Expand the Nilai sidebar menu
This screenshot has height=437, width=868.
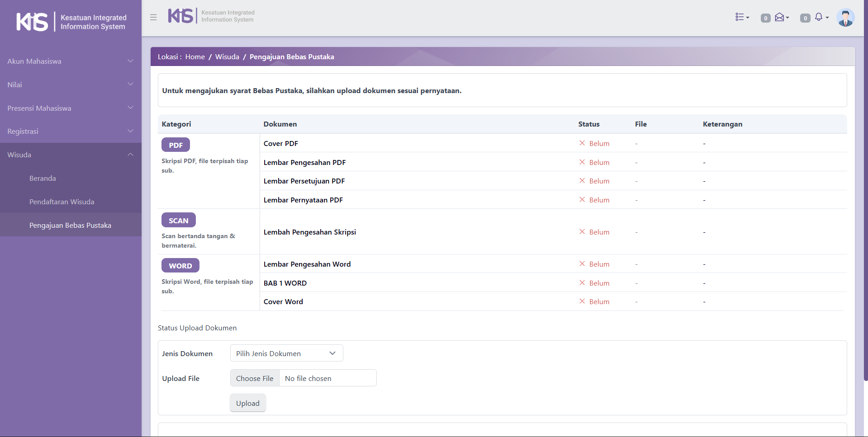point(71,85)
